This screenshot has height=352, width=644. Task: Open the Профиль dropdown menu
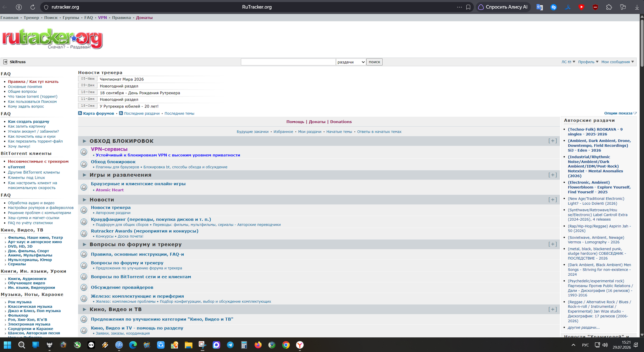point(588,62)
